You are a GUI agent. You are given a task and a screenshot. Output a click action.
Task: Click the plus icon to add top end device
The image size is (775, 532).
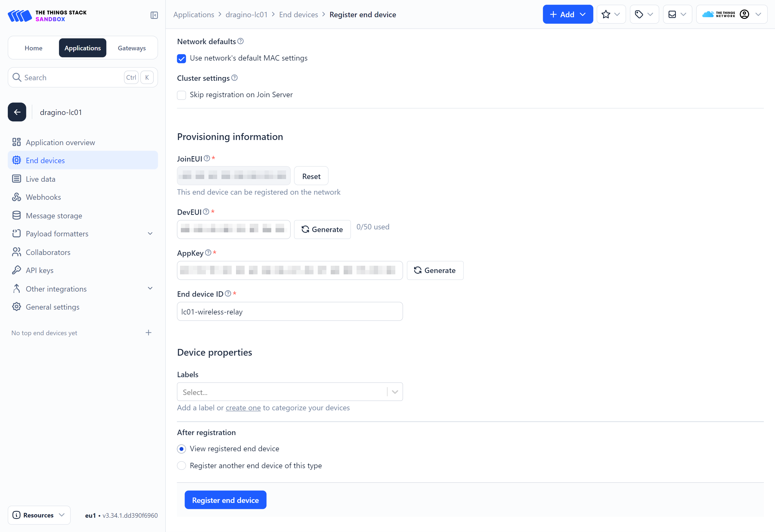[149, 332]
